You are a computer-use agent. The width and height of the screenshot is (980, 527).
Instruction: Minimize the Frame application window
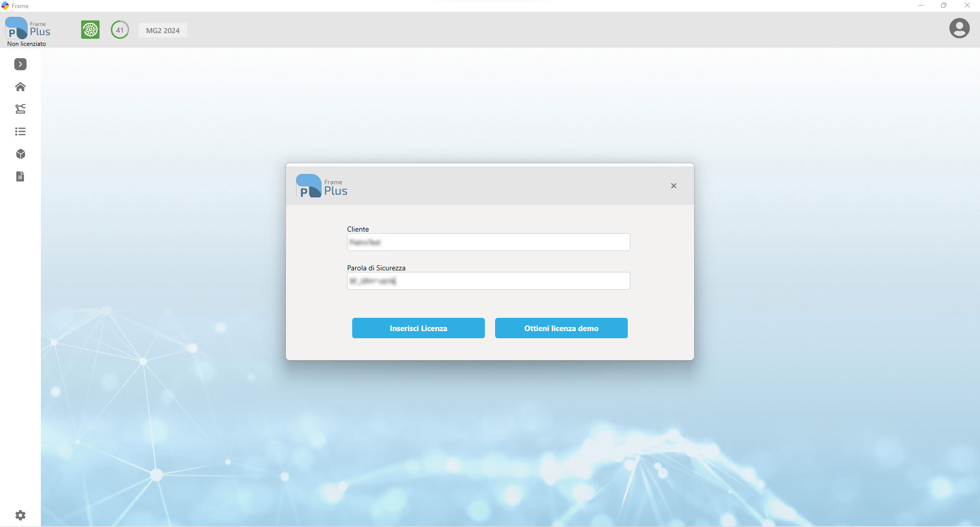921,6
